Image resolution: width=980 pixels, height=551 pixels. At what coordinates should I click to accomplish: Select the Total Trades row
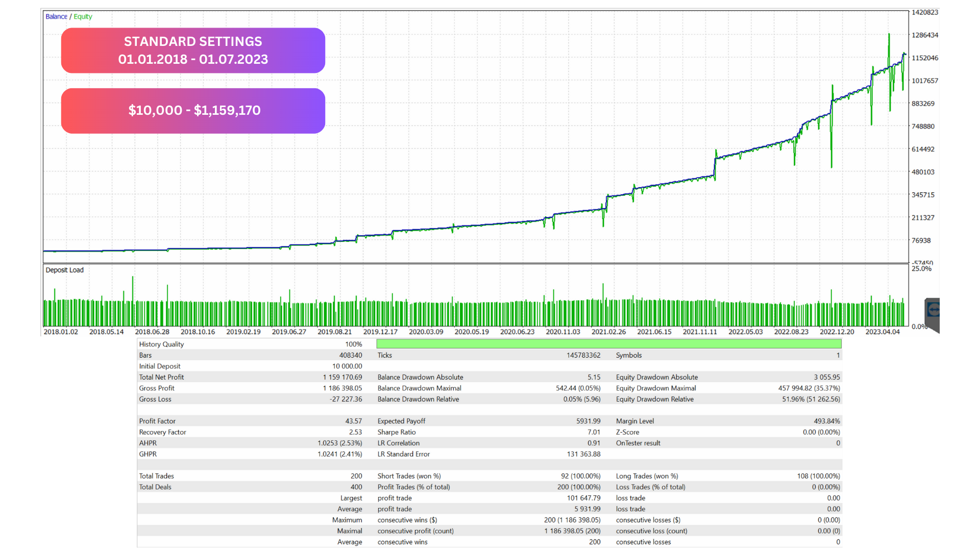point(157,476)
